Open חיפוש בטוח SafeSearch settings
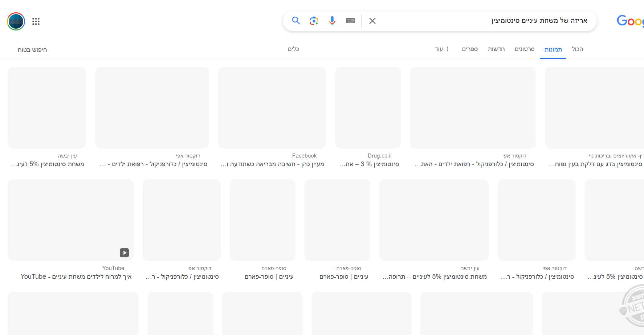Screen dimensions: 644x335 pyautogui.click(x=32, y=49)
